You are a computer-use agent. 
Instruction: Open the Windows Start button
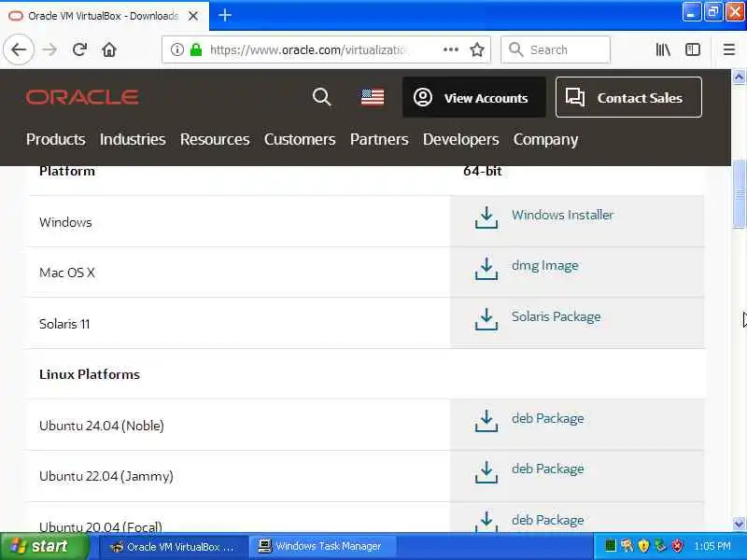pos(45,546)
